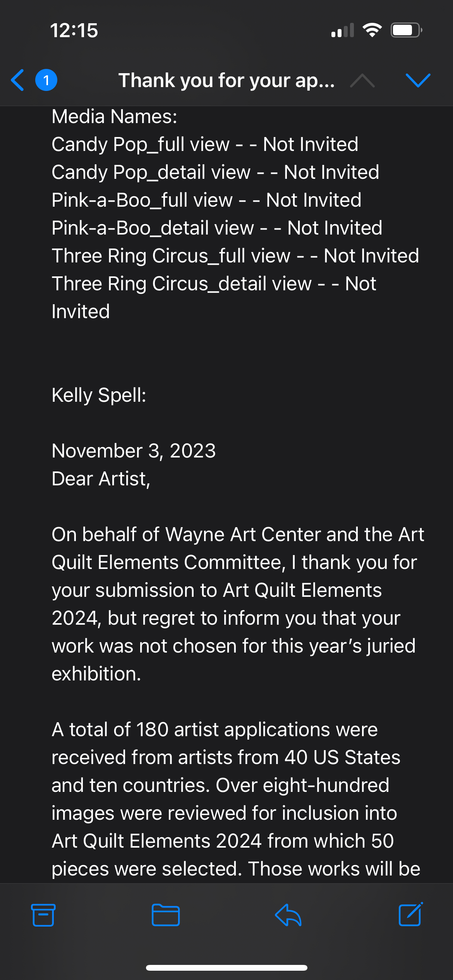Tap the "Thank you for your ap..." subject title
This screenshot has width=453, height=980.
[x=226, y=80]
